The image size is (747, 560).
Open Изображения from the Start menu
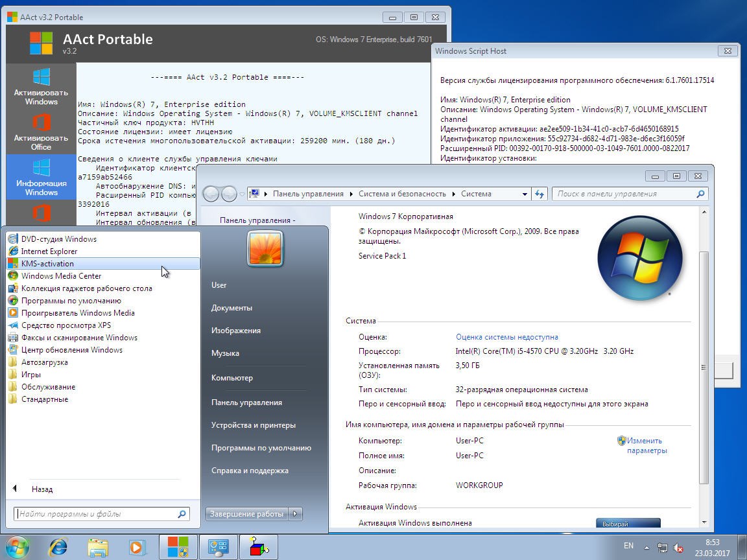(x=236, y=331)
